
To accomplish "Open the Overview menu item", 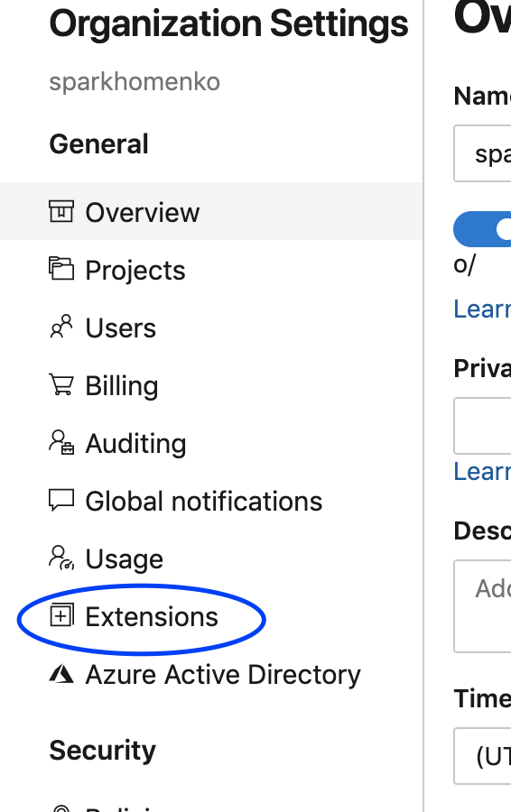I will click(x=211, y=212).
